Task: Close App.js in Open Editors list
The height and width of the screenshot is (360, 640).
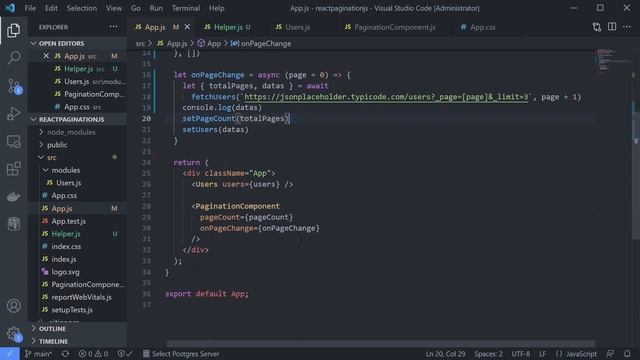Action: coord(46,56)
